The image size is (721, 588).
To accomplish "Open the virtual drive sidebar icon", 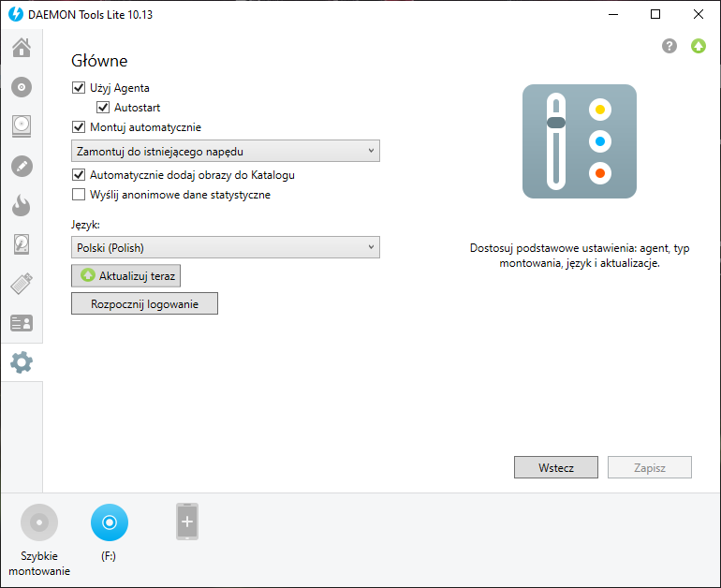I will [x=22, y=126].
